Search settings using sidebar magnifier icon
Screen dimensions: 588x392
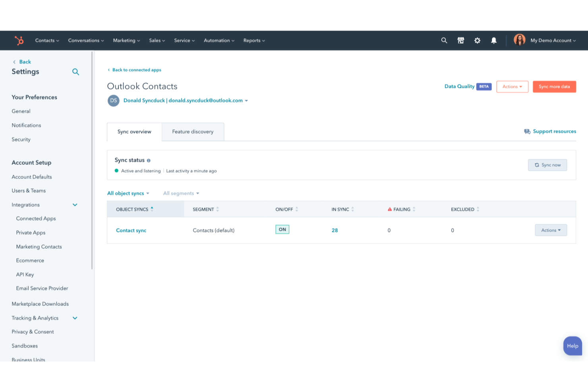(75, 72)
